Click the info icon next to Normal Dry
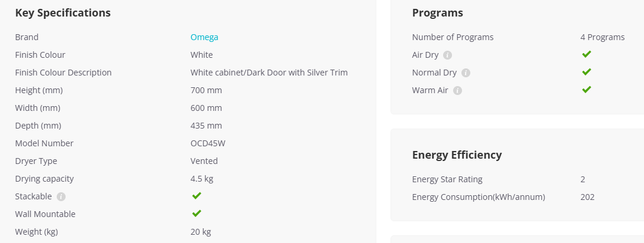The height and width of the screenshot is (243, 644). 466,73
